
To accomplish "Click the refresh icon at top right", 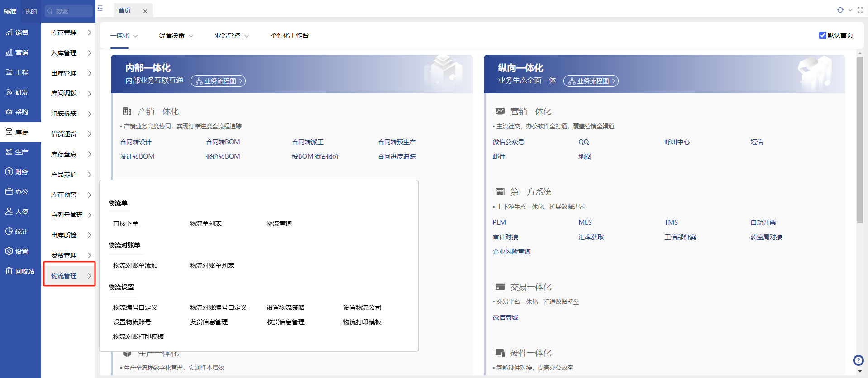I will click(840, 10).
